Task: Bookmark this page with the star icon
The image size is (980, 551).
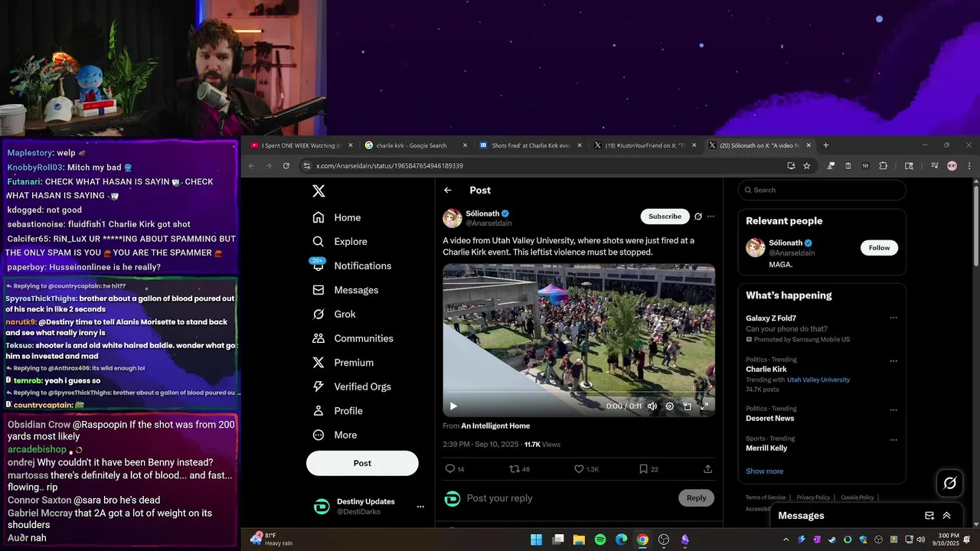Action: pos(806,166)
